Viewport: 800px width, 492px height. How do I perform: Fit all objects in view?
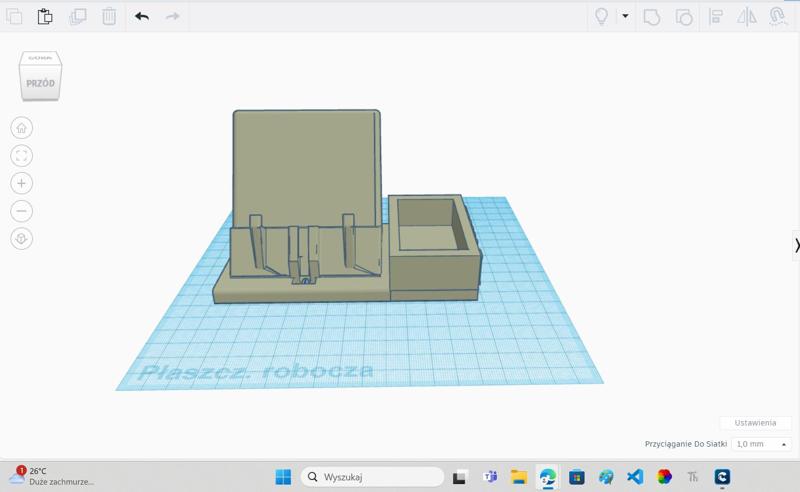(21, 156)
